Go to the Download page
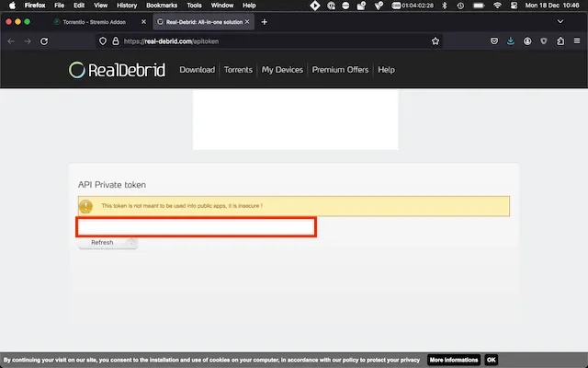 pos(198,70)
